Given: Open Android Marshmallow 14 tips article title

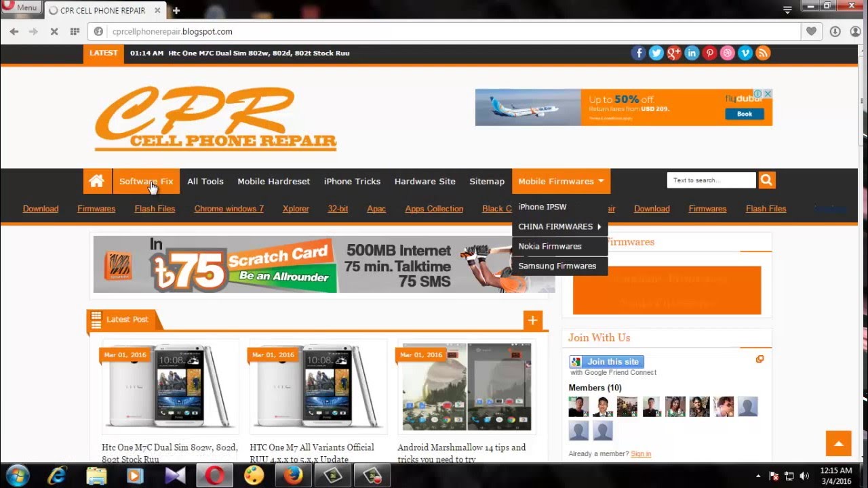Looking at the screenshot, I should [462, 453].
